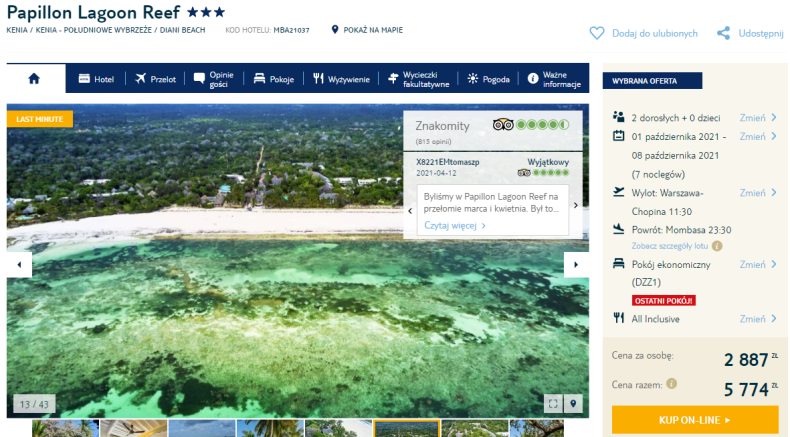The height and width of the screenshot is (437, 790).
Task: Open the Przelot flight tab
Action: tap(155, 79)
